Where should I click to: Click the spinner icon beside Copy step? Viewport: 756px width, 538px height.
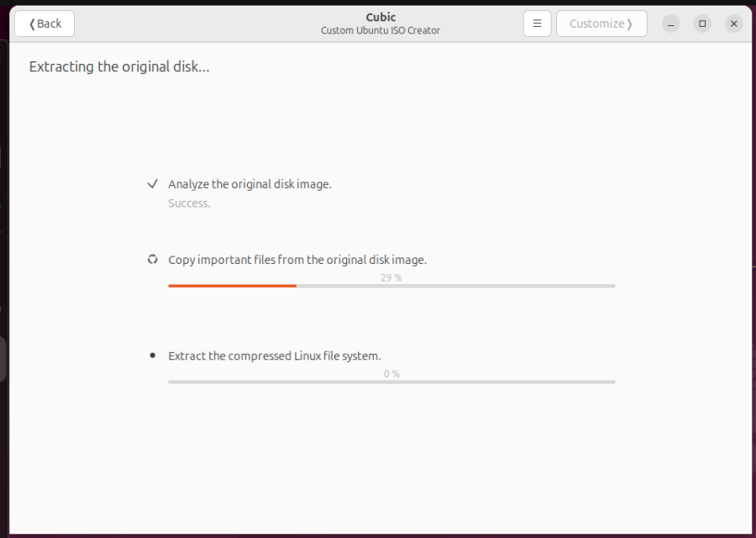[152, 260]
